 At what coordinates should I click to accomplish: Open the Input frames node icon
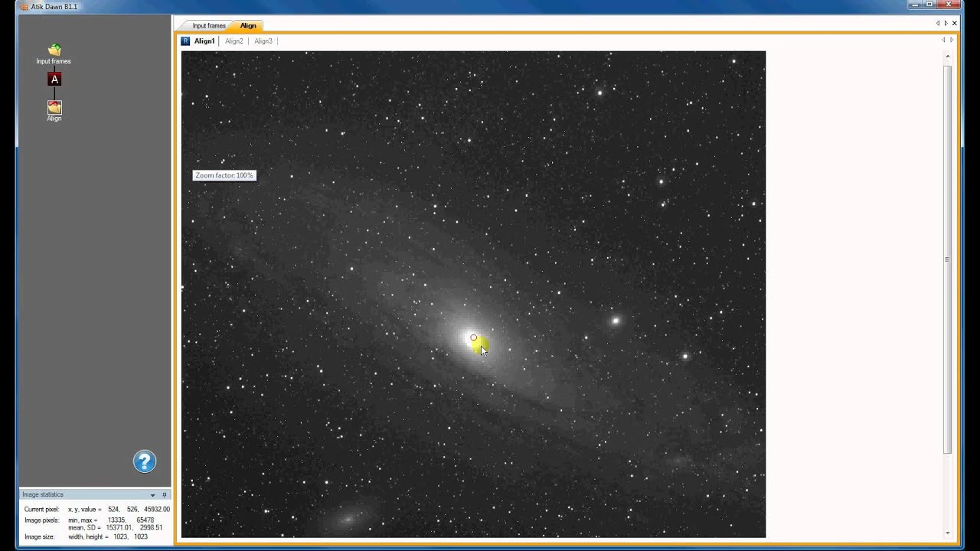pos(54,50)
